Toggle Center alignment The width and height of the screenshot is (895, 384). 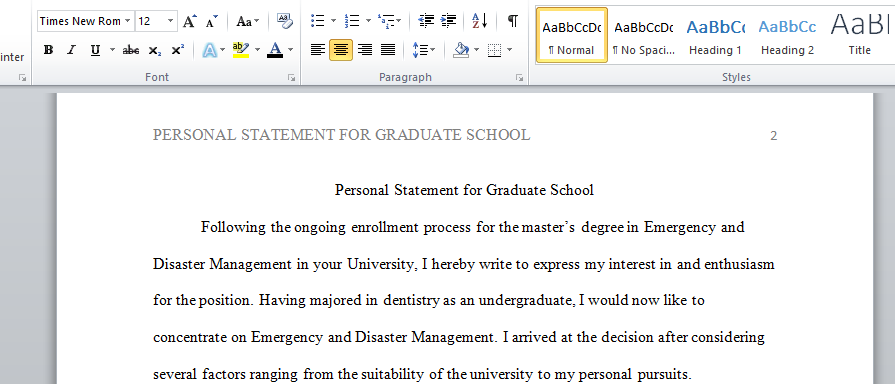(341, 50)
